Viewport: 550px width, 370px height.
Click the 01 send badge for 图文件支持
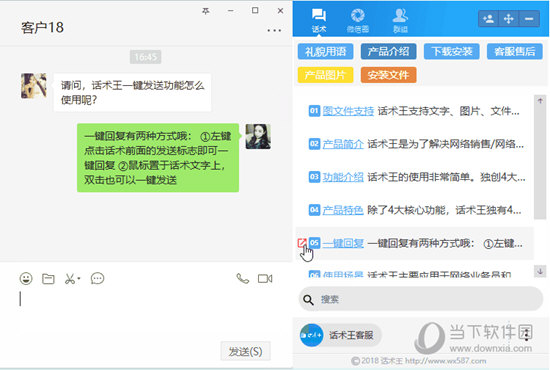[x=314, y=111]
